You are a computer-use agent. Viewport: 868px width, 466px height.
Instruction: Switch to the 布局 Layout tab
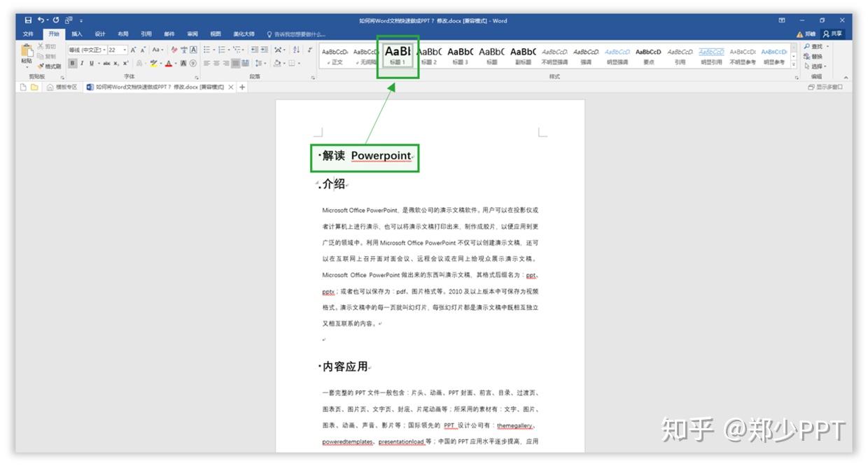coord(123,34)
